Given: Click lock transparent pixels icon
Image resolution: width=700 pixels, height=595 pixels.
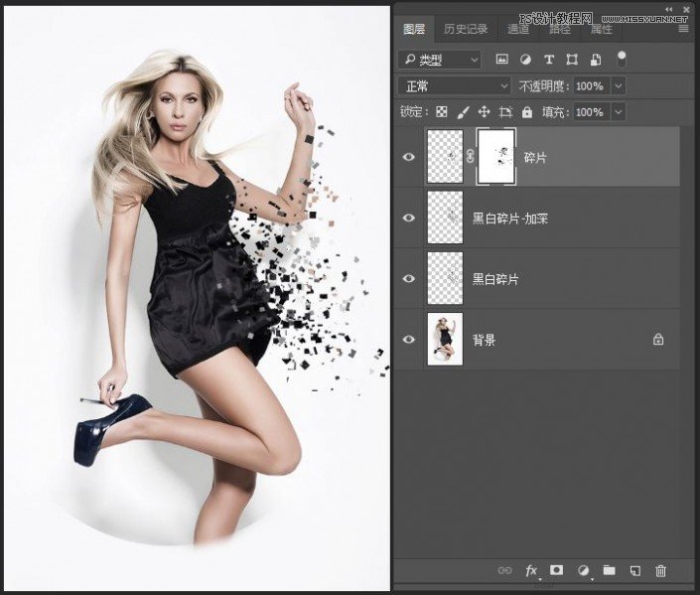Looking at the screenshot, I should [x=442, y=112].
